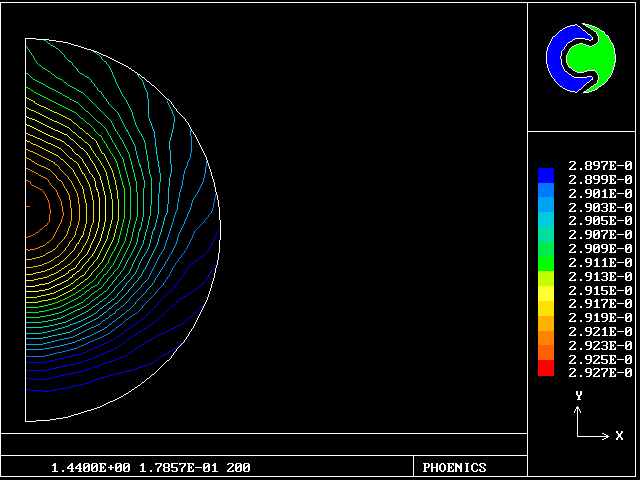Pick the orange swatch beside 2.923E-0
This screenshot has height=480, width=640.
pos(545,345)
